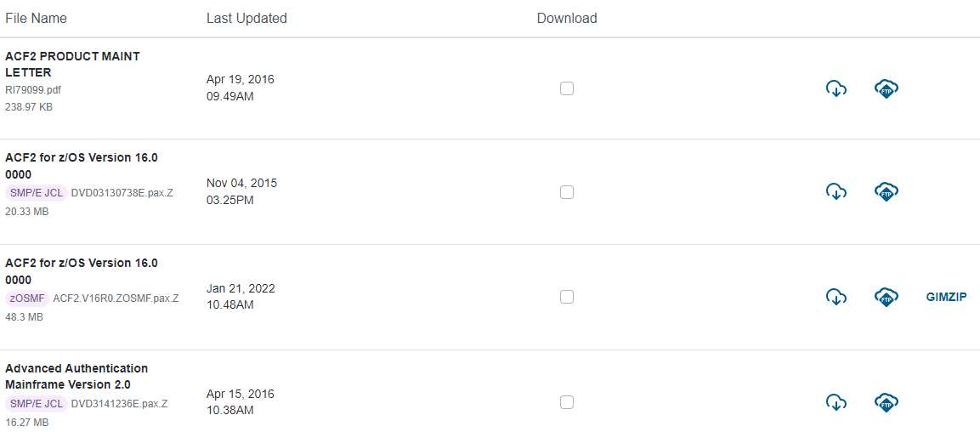Click the Advanced Authentication Mainframe Version 2.0 title
The width and height of the screenshot is (980, 432).
pos(76,376)
